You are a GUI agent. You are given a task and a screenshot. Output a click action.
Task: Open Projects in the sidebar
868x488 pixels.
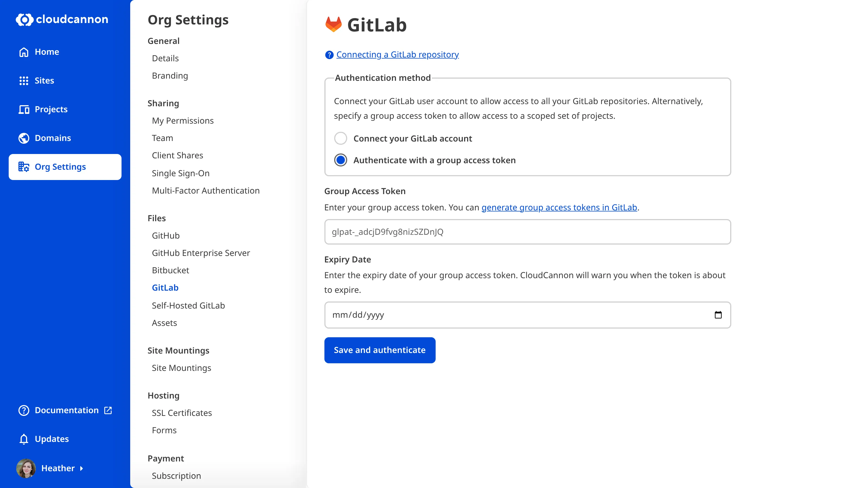(x=51, y=110)
